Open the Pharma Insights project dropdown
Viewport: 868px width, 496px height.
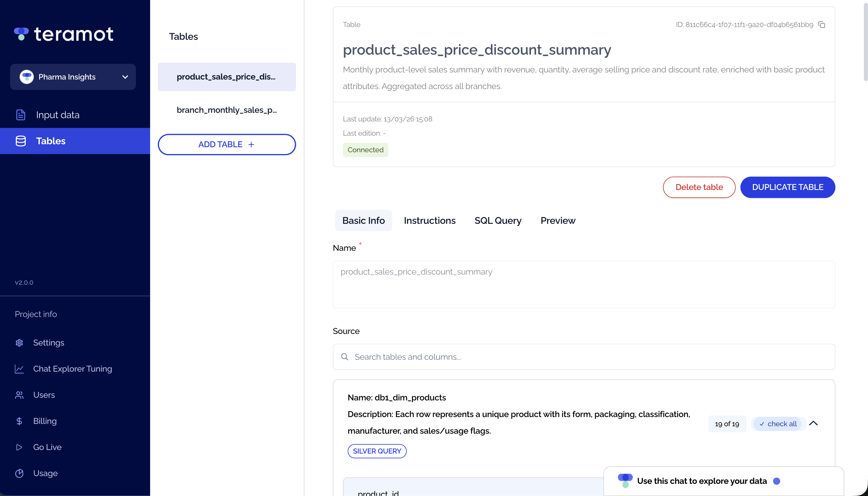point(73,77)
